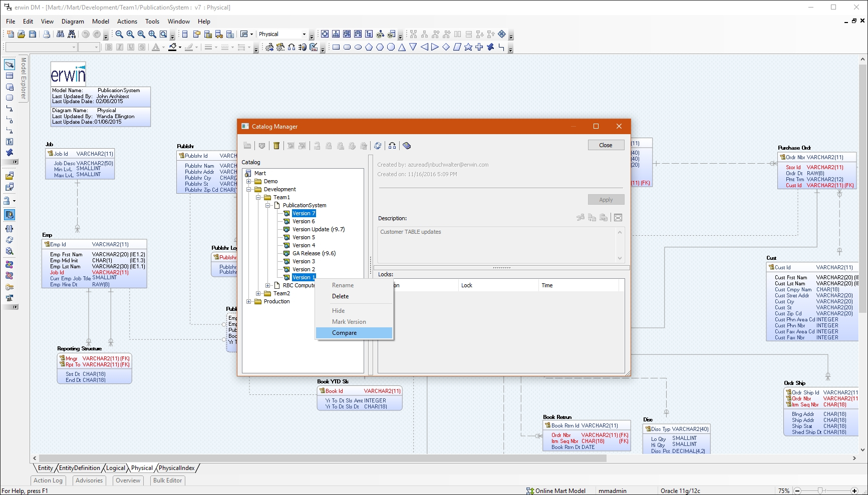Click the Time column header in Locks
The width and height of the screenshot is (868, 495).
pyautogui.click(x=578, y=285)
